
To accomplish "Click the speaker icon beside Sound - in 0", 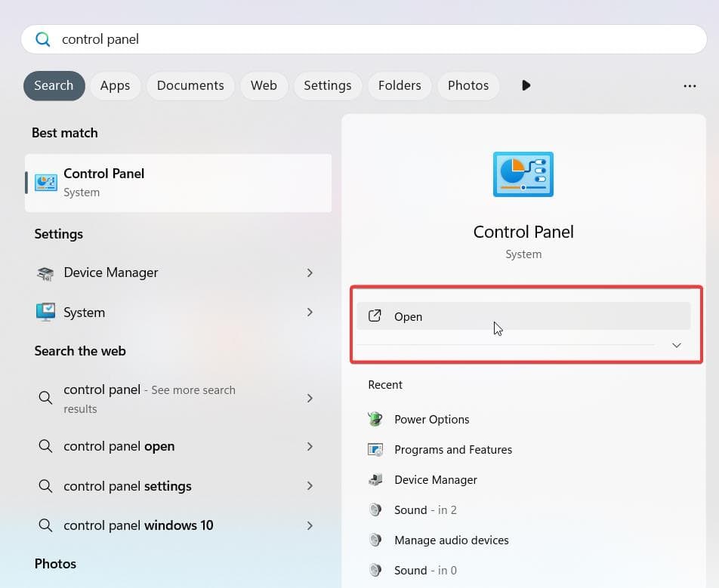I will click(375, 570).
